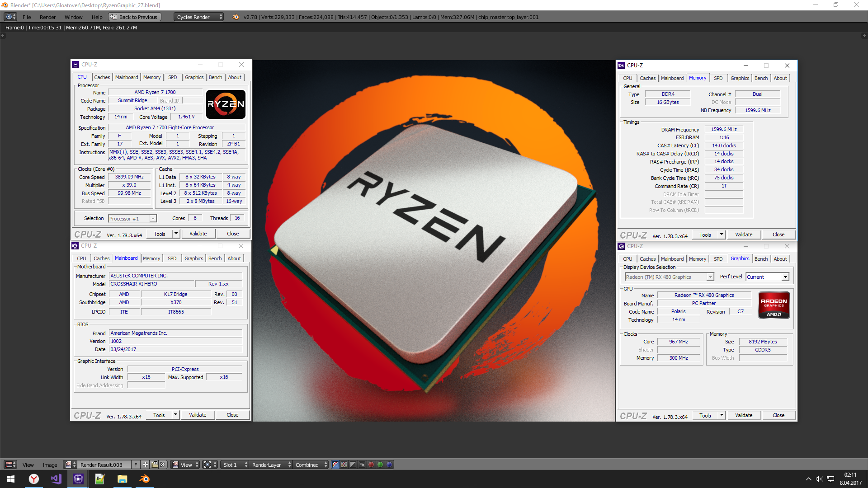868x488 pixels.
Task: Unlink the Render Result image with X icon
Action: pos(163,465)
